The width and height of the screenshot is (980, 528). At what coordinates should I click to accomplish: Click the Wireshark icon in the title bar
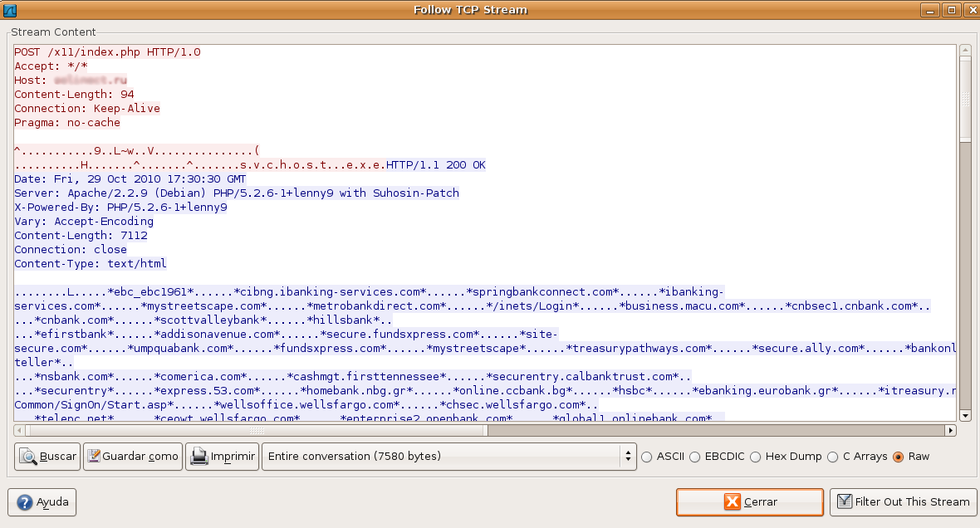11,10
